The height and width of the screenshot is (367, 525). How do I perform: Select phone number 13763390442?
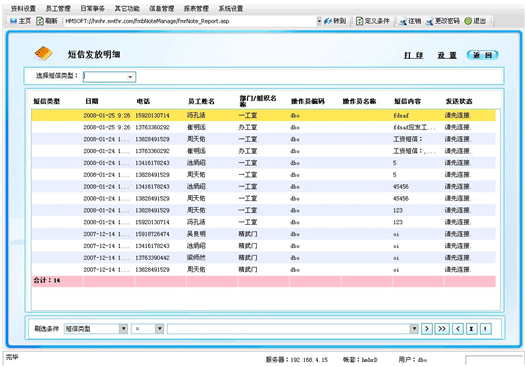click(x=152, y=258)
